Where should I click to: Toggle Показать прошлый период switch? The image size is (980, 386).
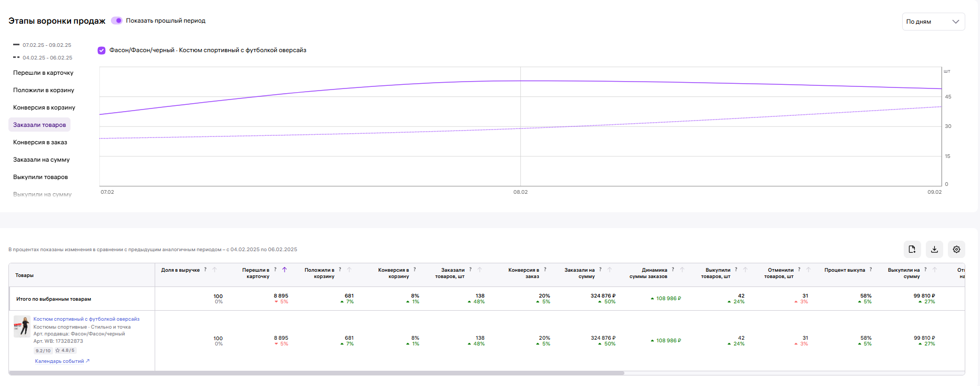point(117,21)
